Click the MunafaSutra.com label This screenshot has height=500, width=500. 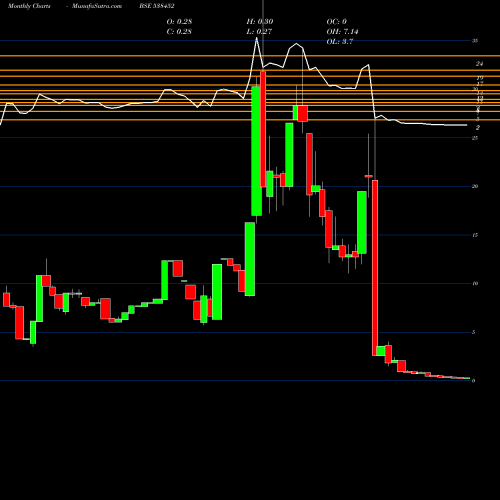[97, 6]
